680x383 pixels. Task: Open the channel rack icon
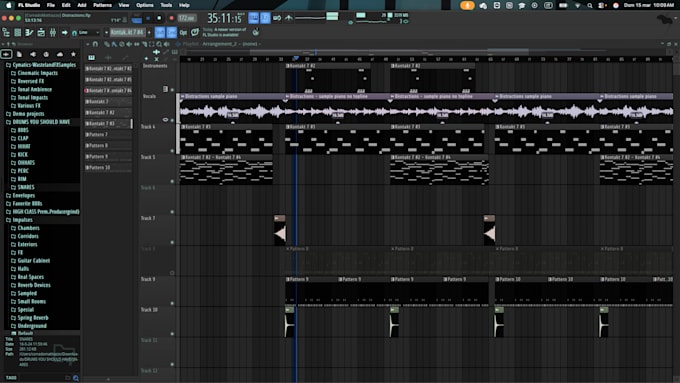41,33
